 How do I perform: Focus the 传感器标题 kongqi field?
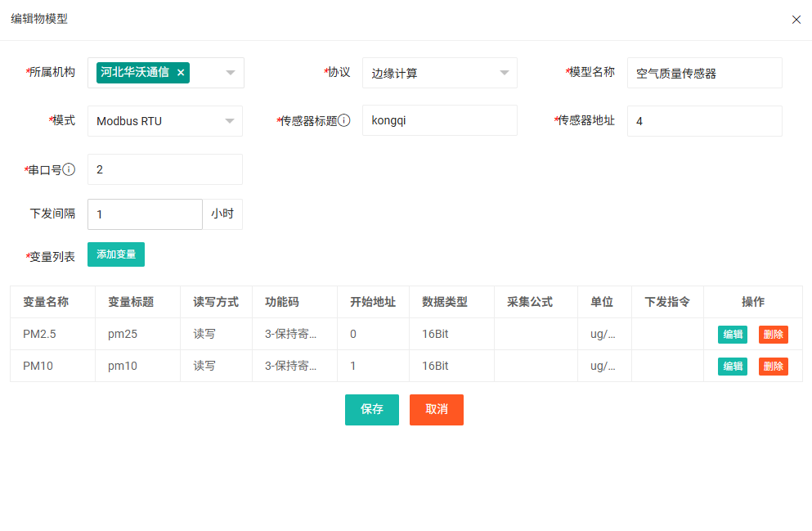point(439,121)
